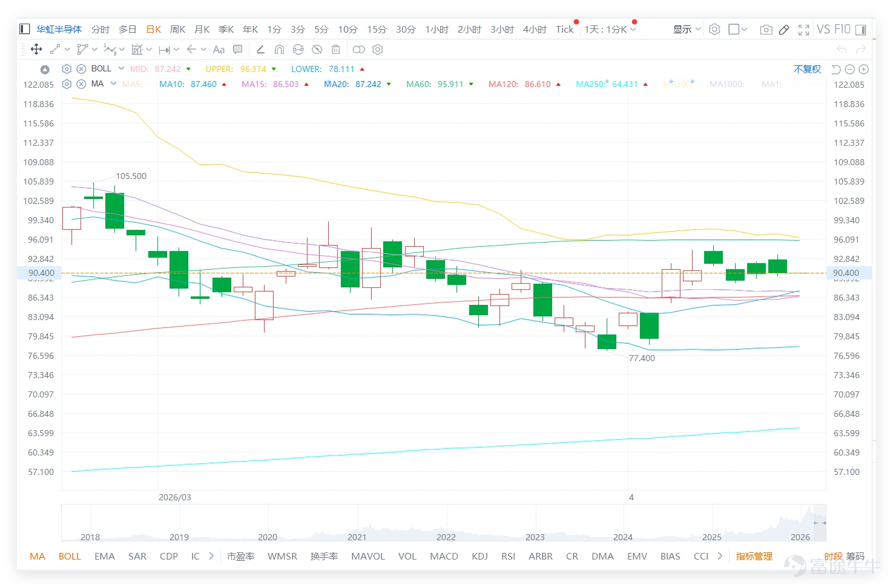This screenshot has height=588, width=893.
Task: Toggle the left sidebar panel icon
Action: click(25, 29)
